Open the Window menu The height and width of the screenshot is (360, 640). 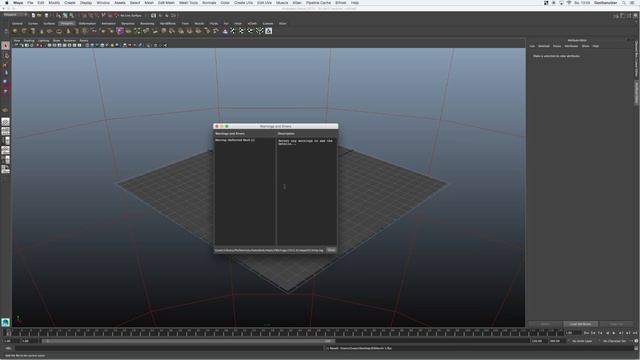click(x=103, y=3)
